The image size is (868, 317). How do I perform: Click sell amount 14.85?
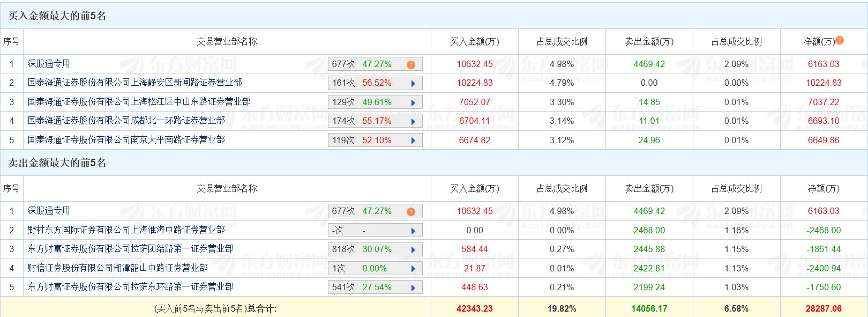click(649, 102)
